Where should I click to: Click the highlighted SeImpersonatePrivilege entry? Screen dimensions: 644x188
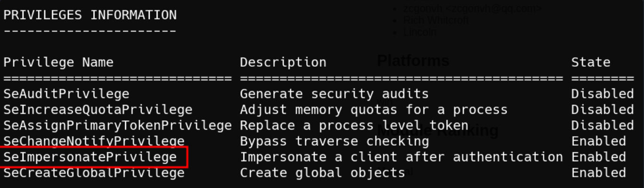pos(90,157)
